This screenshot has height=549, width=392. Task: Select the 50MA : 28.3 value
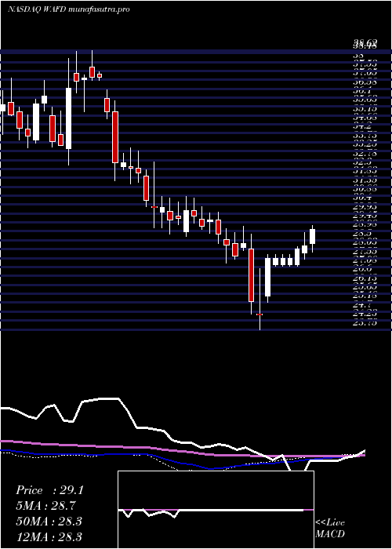click(49, 522)
